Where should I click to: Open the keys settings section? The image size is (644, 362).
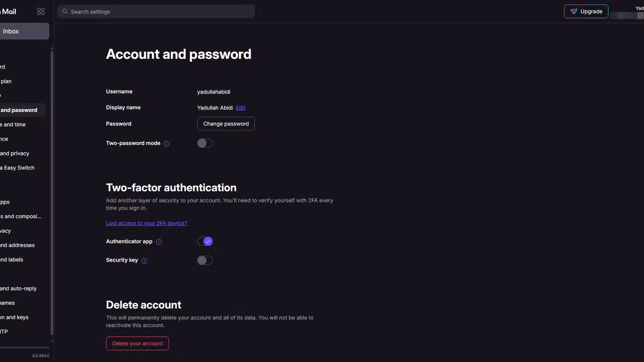point(15,317)
